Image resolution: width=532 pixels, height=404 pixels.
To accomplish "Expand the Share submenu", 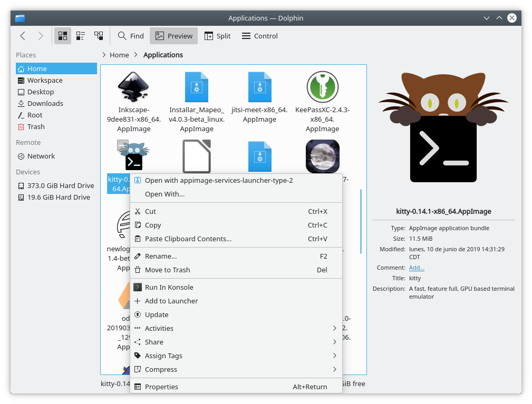I will click(236, 342).
